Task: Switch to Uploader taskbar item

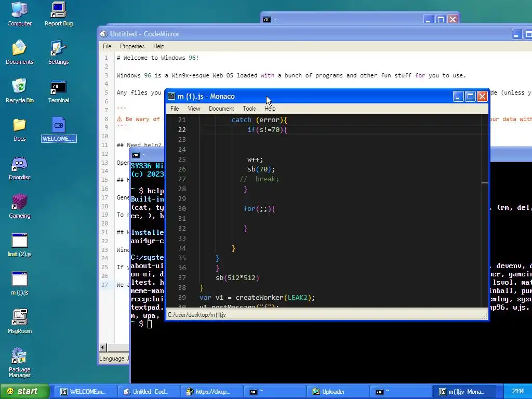Action: click(338, 392)
